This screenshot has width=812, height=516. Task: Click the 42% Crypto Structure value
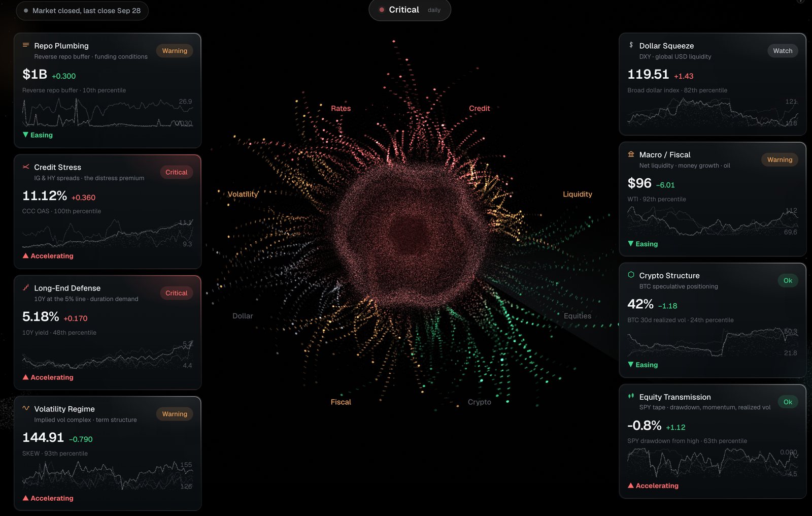(640, 304)
